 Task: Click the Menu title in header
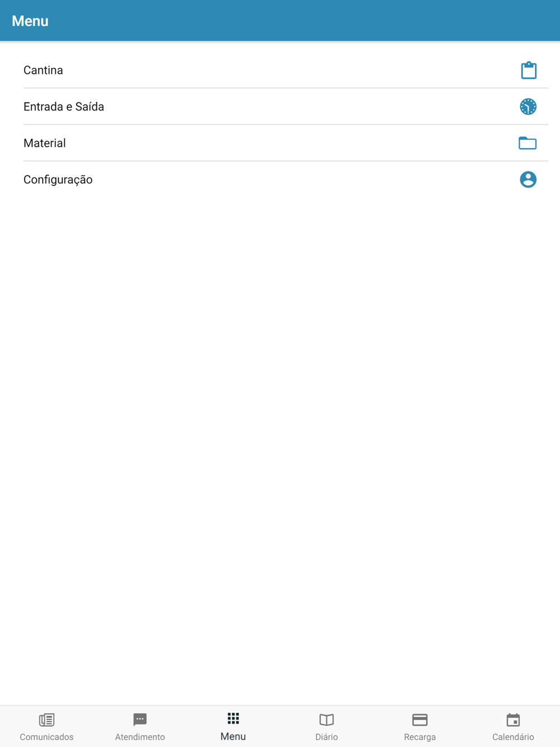[30, 21]
